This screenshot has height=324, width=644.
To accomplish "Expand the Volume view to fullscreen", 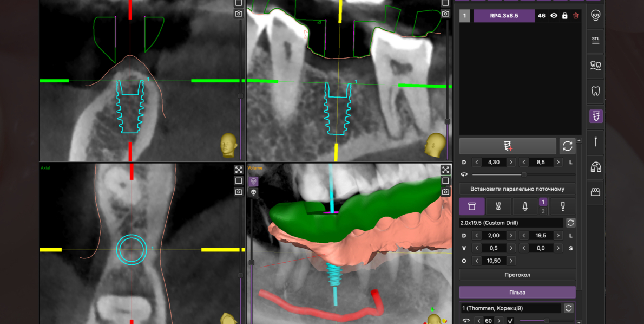I will tap(445, 170).
